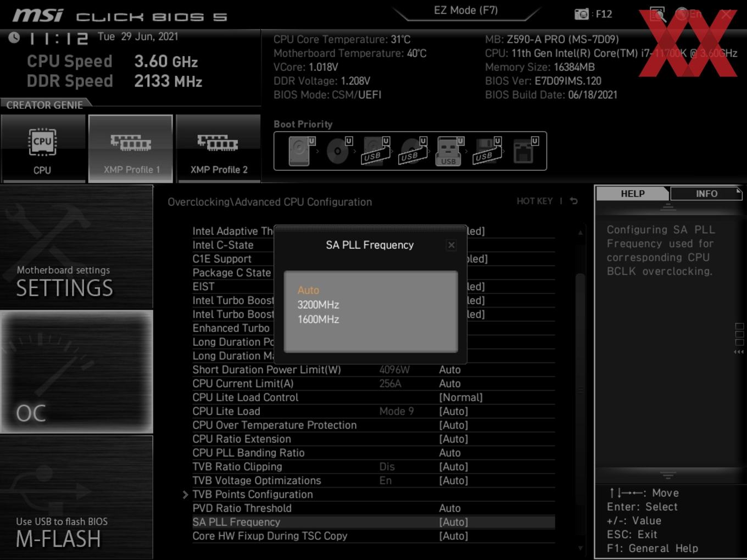Click the date Tue 29 Jun, 2021
Viewport: 747px width, 560px height.
[x=138, y=37]
